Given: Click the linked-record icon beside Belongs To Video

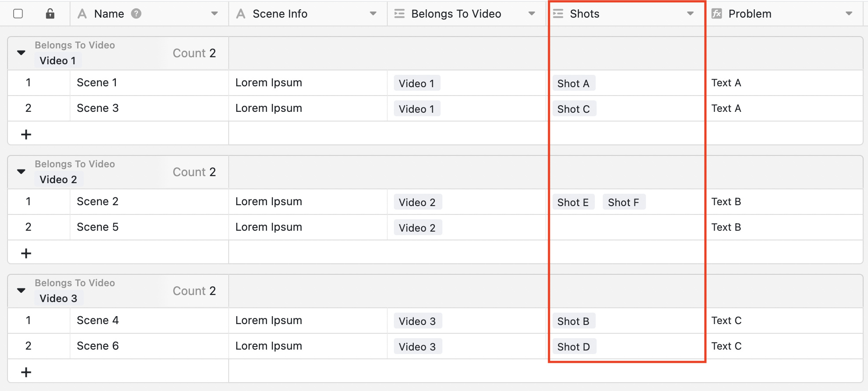Looking at the screenshot, I should coord(400,14).
